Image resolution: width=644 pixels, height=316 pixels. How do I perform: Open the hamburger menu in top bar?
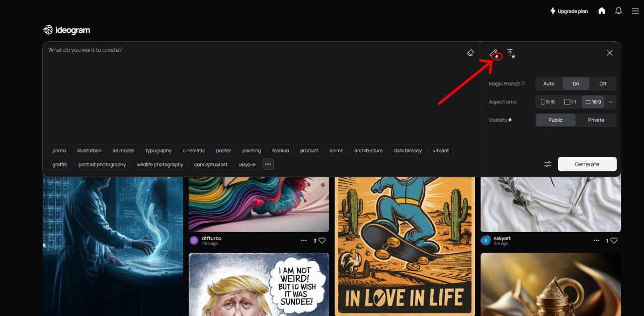(x=635, y=11)
